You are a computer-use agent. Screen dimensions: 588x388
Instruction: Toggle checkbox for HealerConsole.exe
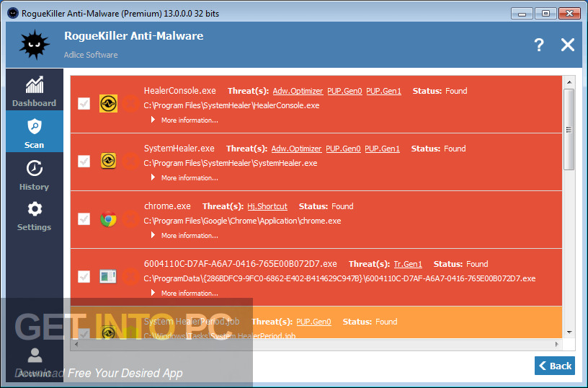[84, 104]
